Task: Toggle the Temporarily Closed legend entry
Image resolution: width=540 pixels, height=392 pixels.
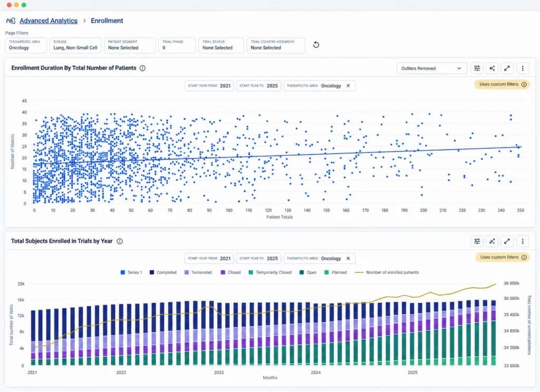Action: pos(270,272)
